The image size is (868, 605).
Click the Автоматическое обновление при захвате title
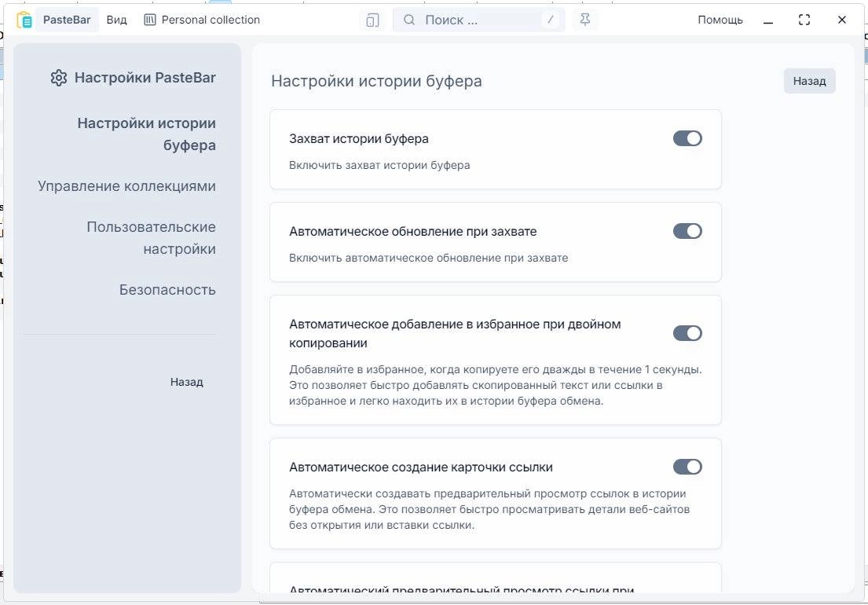[x=413, y=231]
